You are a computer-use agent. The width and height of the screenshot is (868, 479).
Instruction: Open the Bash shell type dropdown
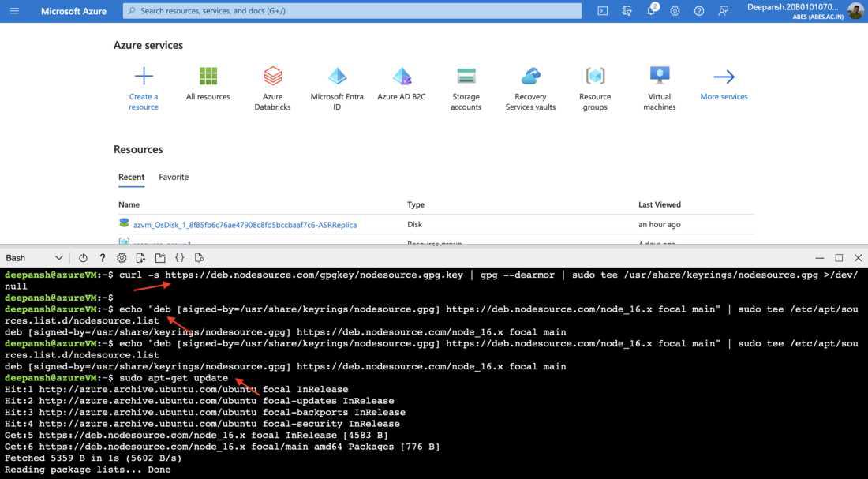(x=34, y=258)
